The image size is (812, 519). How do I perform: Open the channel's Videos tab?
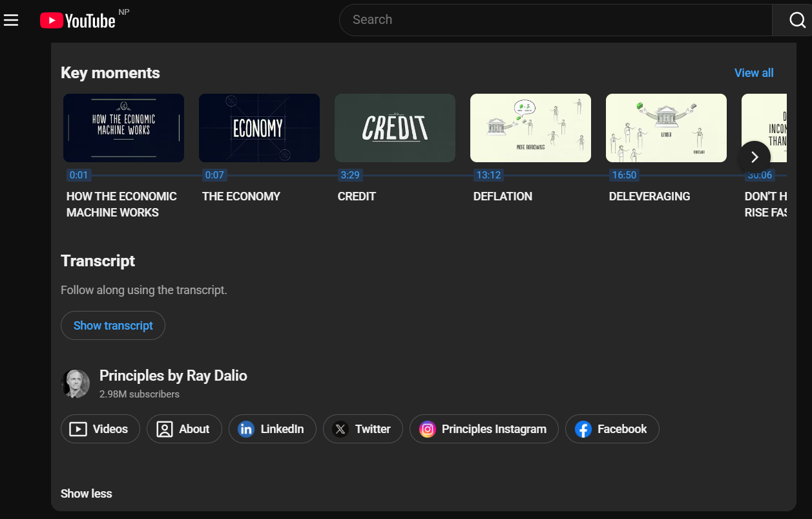tap(100, 429)
